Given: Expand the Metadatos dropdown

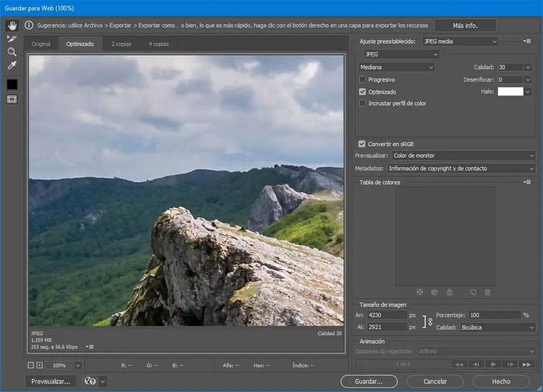Looking at the screenshot, I should (x=461, y=168).
